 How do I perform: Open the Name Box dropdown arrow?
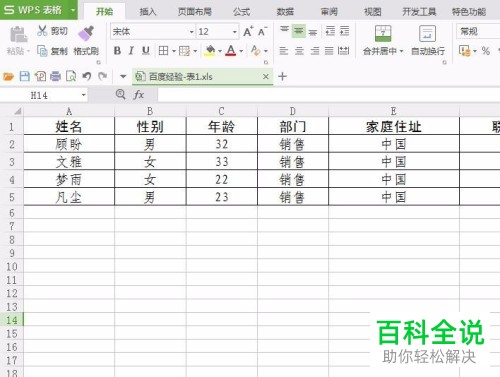coord(84,96)
